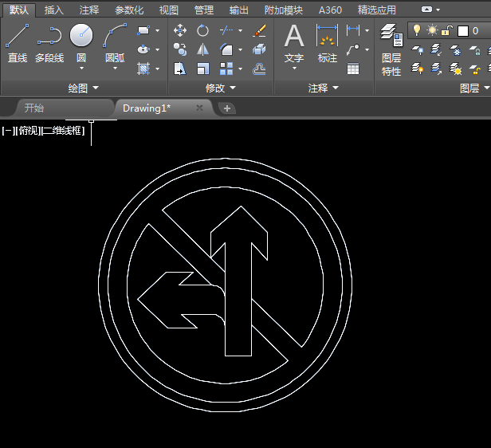Open the 参数化 (Parametric) ribbon tab

(129, 10)
